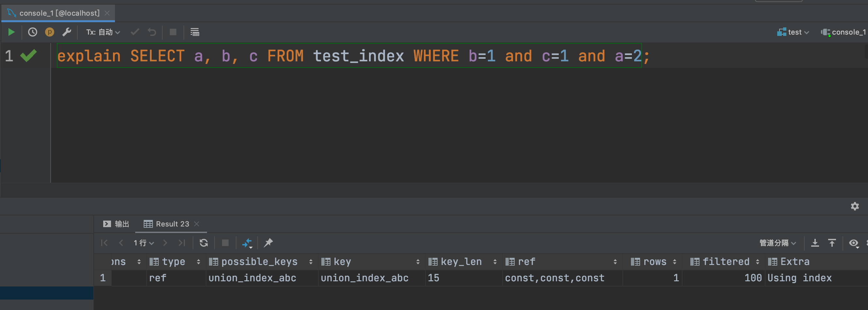Close the Result 23 tab
868x310 pixels.
tap(197, 224)
